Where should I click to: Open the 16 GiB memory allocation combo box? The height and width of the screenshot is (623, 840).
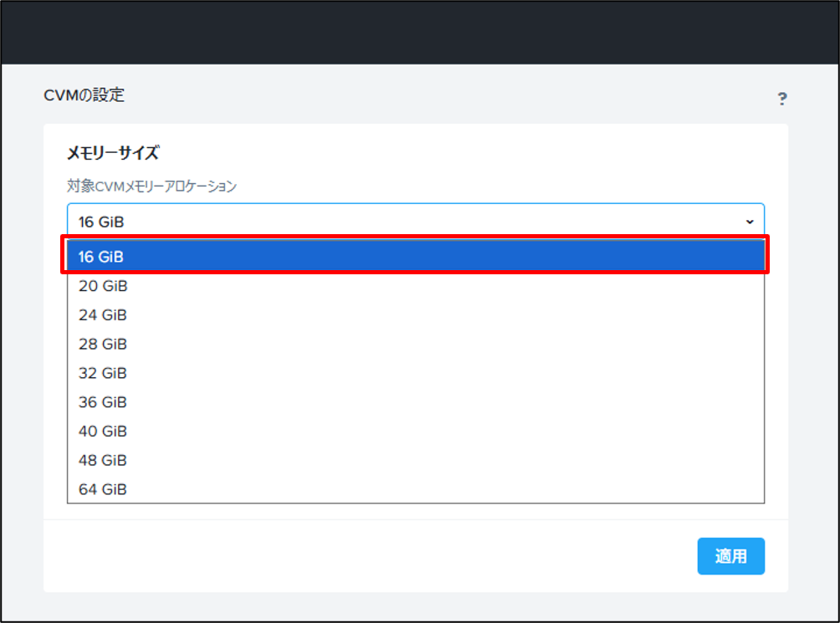(x=416, y=221)
